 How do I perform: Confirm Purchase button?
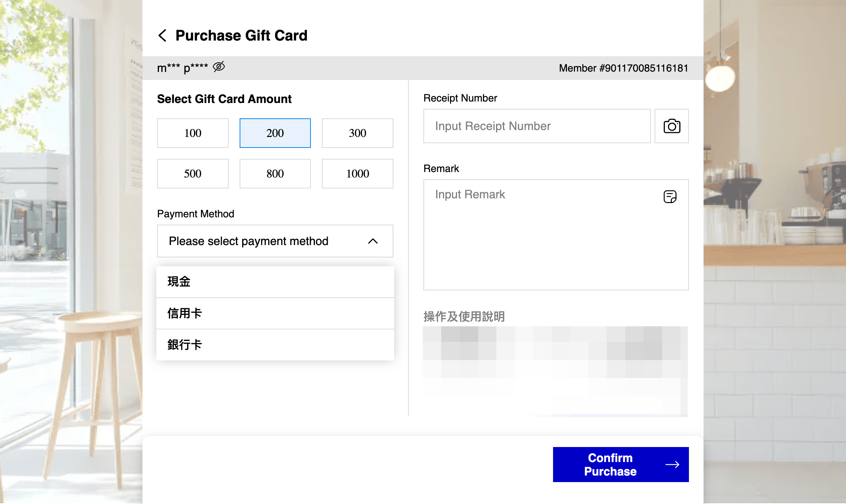click(x=621, y=465)
